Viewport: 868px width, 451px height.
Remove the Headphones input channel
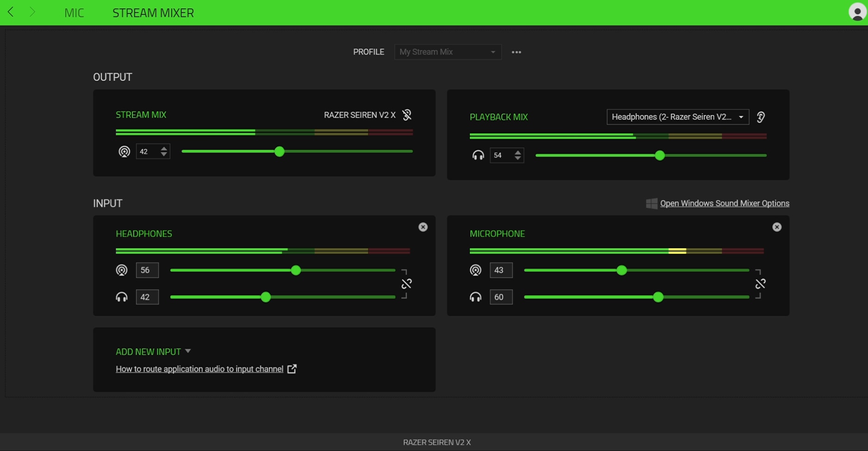[423, 227]
